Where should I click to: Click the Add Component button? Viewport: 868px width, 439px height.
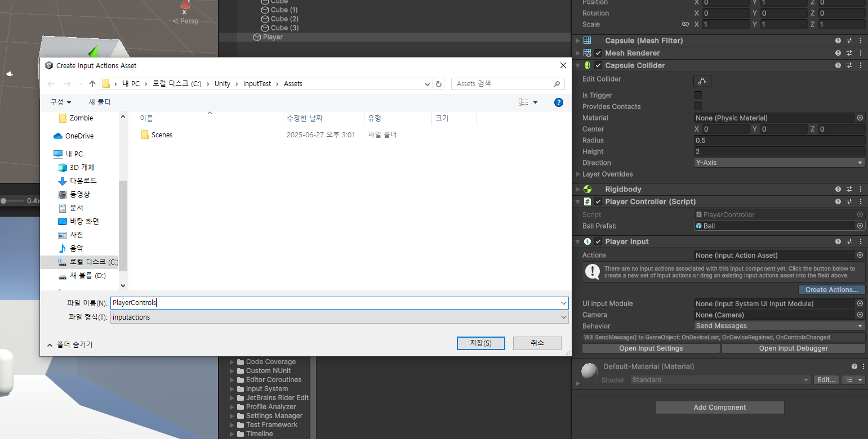719,407
